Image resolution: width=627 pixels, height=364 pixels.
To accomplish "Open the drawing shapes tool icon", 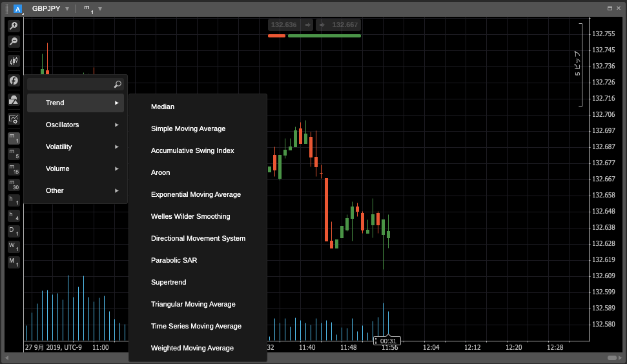I will [x=14, y=100].
